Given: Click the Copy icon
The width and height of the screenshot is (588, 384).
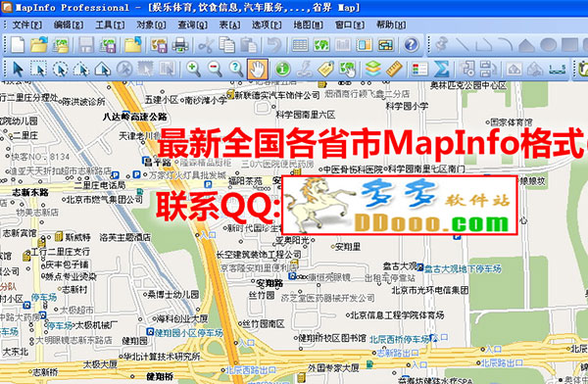Looking at the screenshot, I should [x=227, y=45].
